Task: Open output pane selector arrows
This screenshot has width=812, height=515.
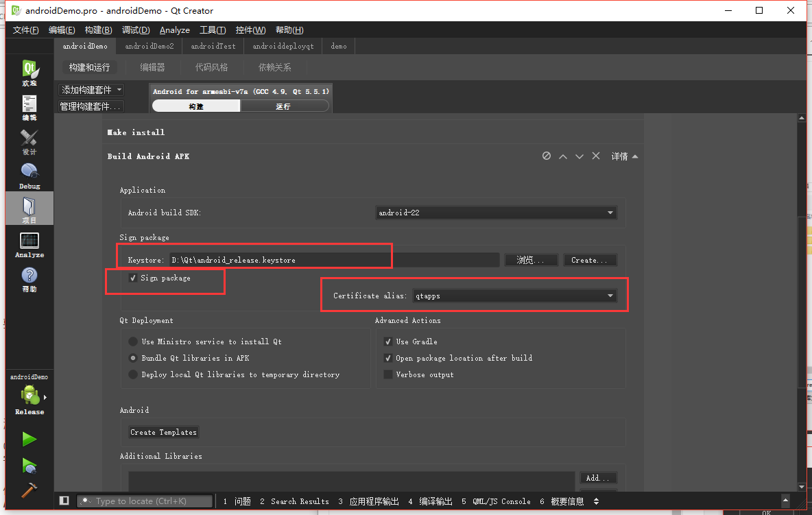Action: (596, 501)
